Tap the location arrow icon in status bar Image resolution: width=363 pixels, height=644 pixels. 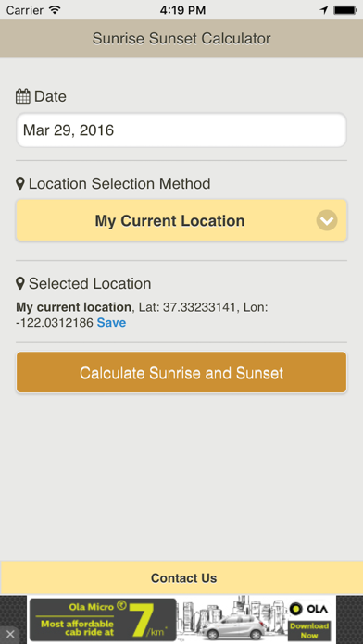pos(324,10)
